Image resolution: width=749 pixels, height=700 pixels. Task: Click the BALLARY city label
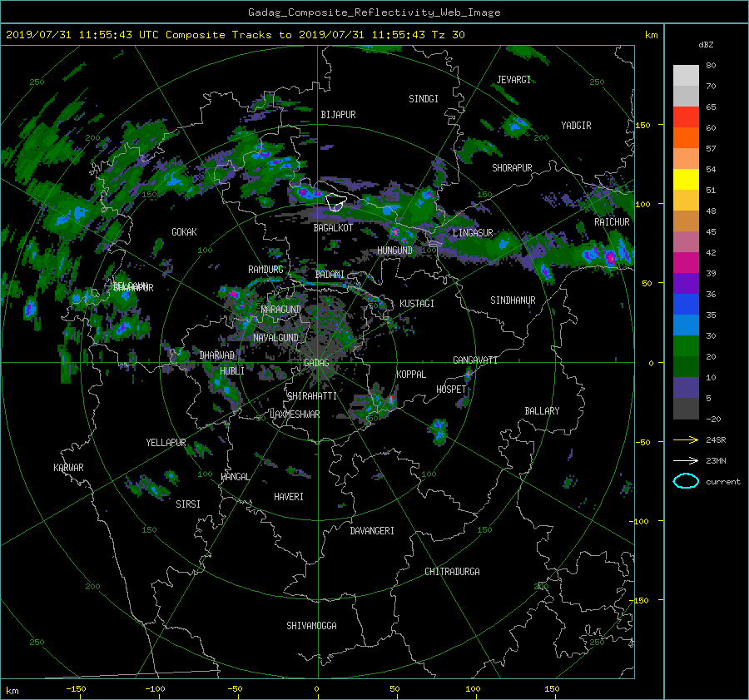tap(542, 411)
